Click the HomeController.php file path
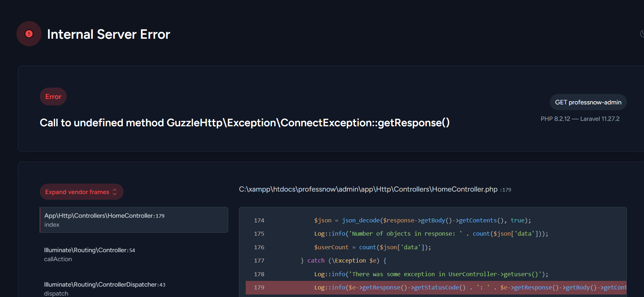The width and height of the screenshot is (644, 297). click(x=368, y=189)
